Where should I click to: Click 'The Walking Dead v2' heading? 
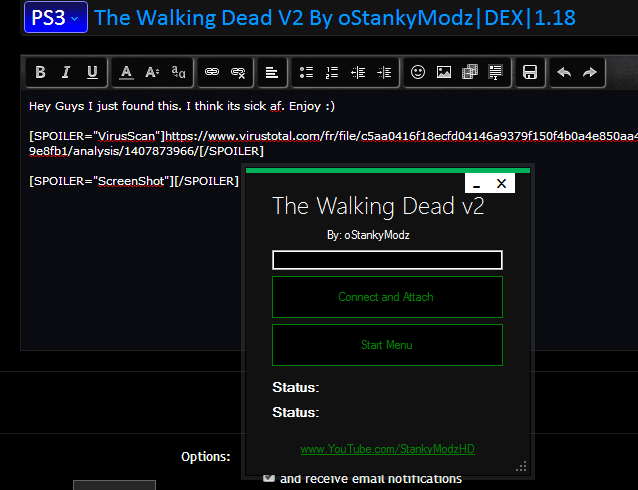tap(378, 206)
